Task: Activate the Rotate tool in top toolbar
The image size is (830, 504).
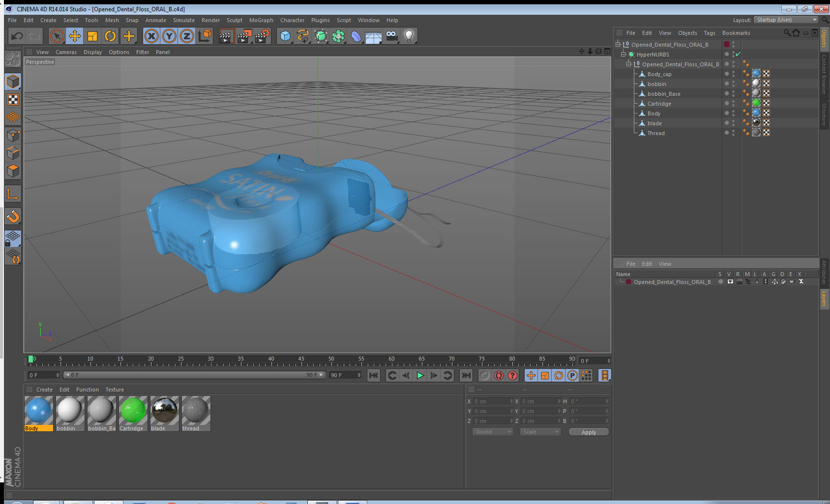Action: (x=111, y=36)
